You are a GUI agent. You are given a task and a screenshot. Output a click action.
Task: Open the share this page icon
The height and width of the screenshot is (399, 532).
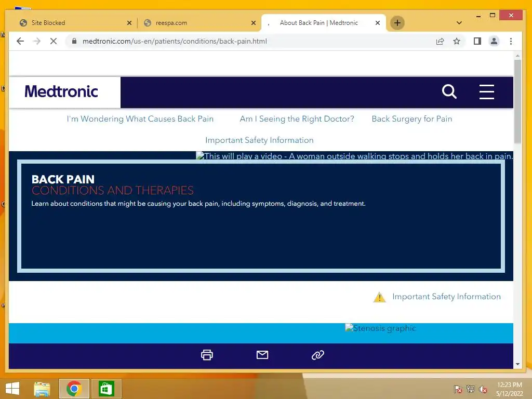(440, 42)
